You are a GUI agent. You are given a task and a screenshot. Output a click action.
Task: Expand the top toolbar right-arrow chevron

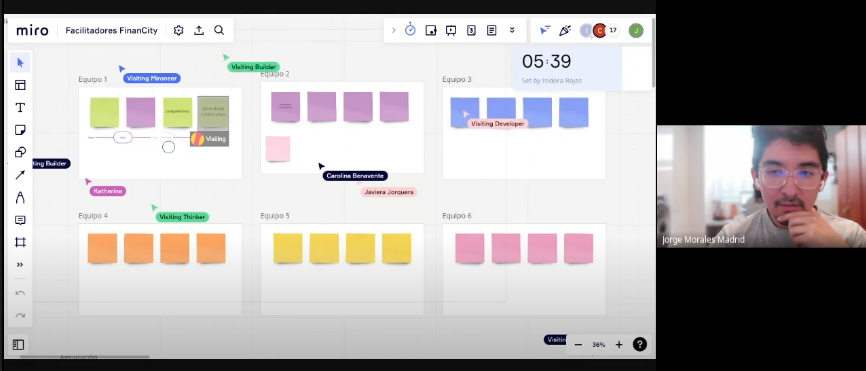pos(394,30)
